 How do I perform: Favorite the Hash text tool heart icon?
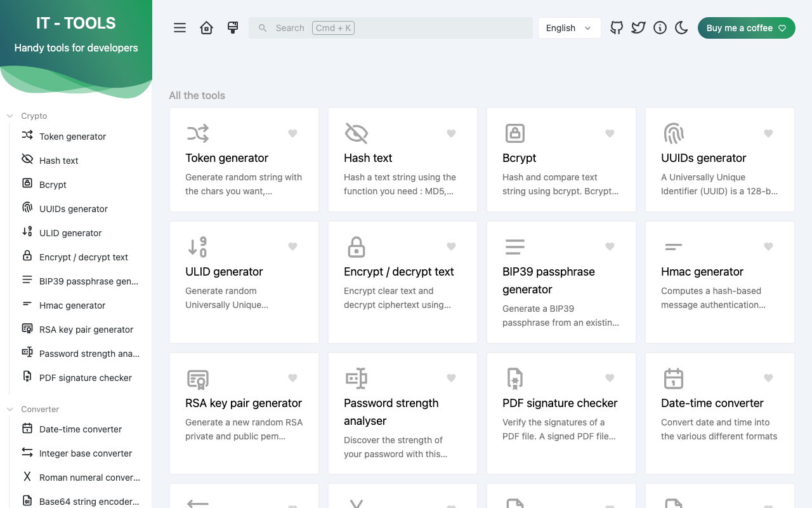(x=451, y=133)
